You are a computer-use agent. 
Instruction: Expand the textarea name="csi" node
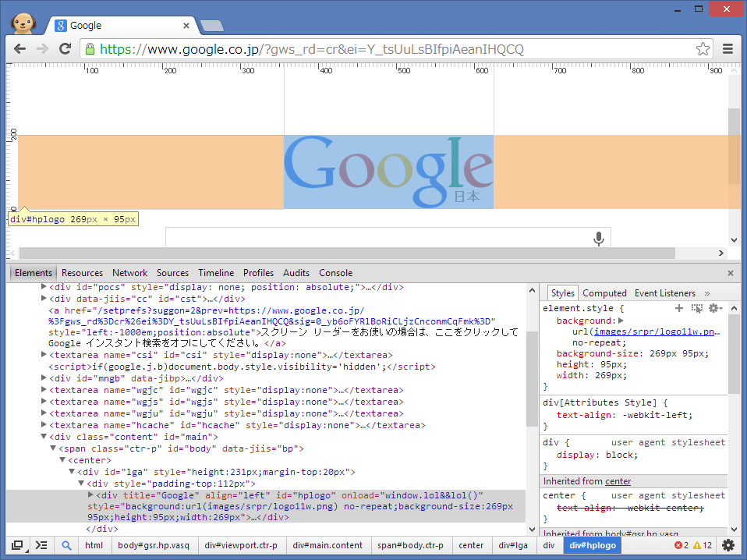[44, 355]
